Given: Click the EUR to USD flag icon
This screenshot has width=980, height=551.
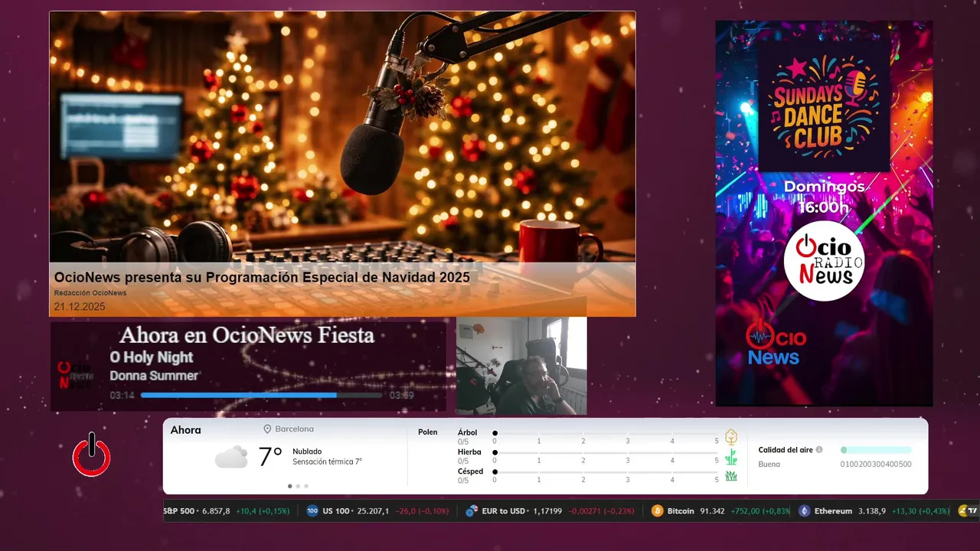Looking at the screenshot, I should click(472, 511).
